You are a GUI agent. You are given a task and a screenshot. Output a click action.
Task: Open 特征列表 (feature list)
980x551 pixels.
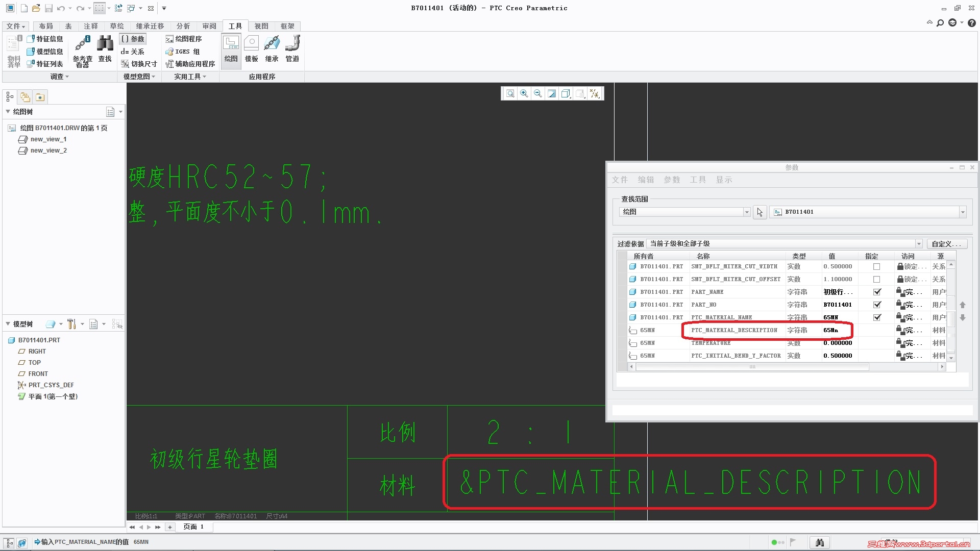point(45,64)
